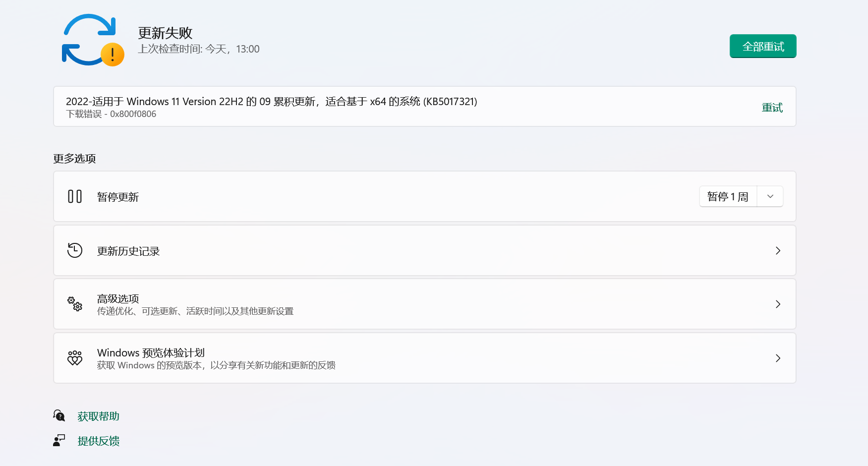The width and height of the screenshot is (868, 466).
Task: Click the 更新失败 heading
Action: [x=165, y=33]
